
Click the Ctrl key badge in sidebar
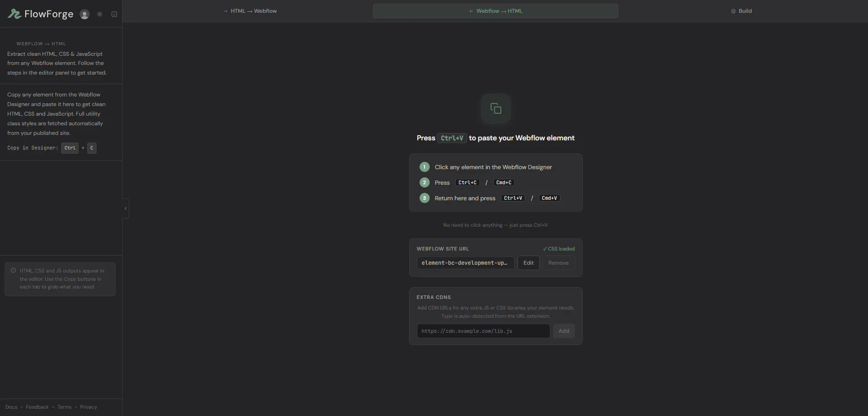70,148
